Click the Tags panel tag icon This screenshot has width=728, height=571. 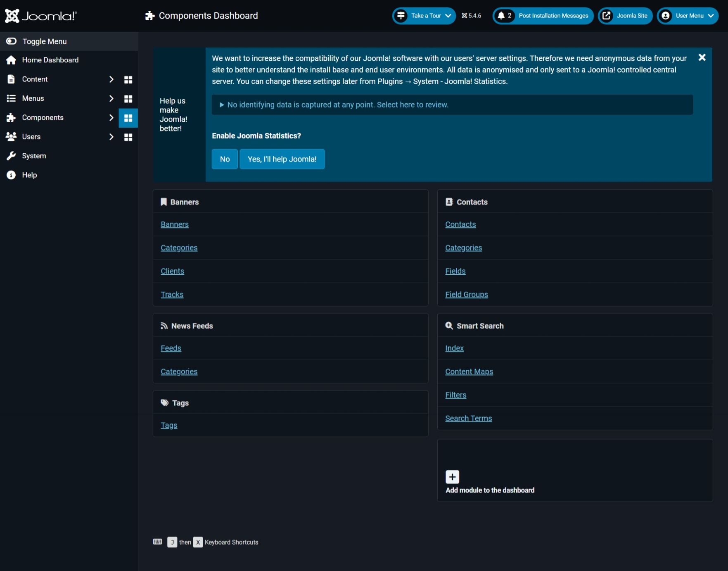click(165, 403)
